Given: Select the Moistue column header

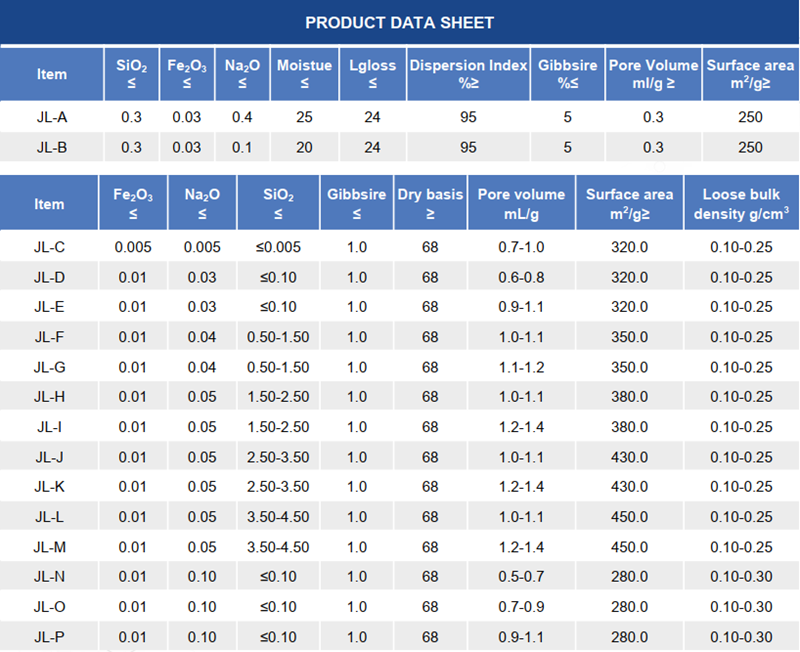Looking at the screenshot, I should click(304, 74).
